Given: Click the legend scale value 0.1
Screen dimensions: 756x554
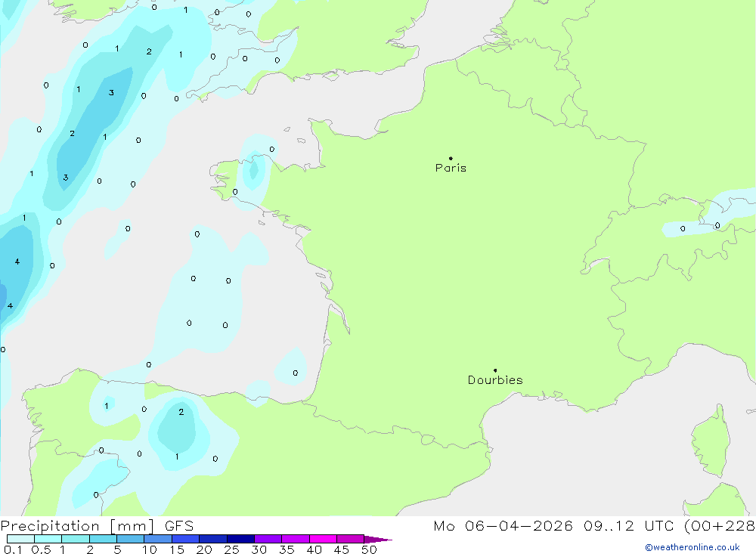Looking at the screenshot, I should coord(13,549).
